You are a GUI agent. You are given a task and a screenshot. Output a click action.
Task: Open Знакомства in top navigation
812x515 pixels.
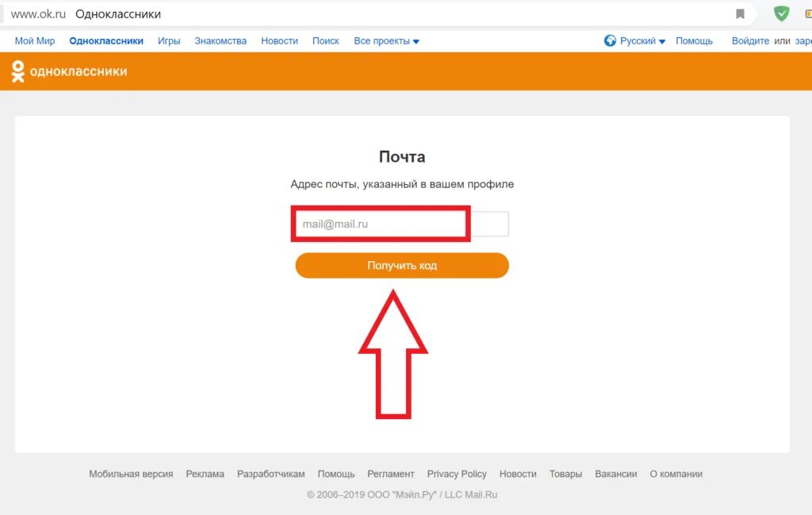[220, 41]
